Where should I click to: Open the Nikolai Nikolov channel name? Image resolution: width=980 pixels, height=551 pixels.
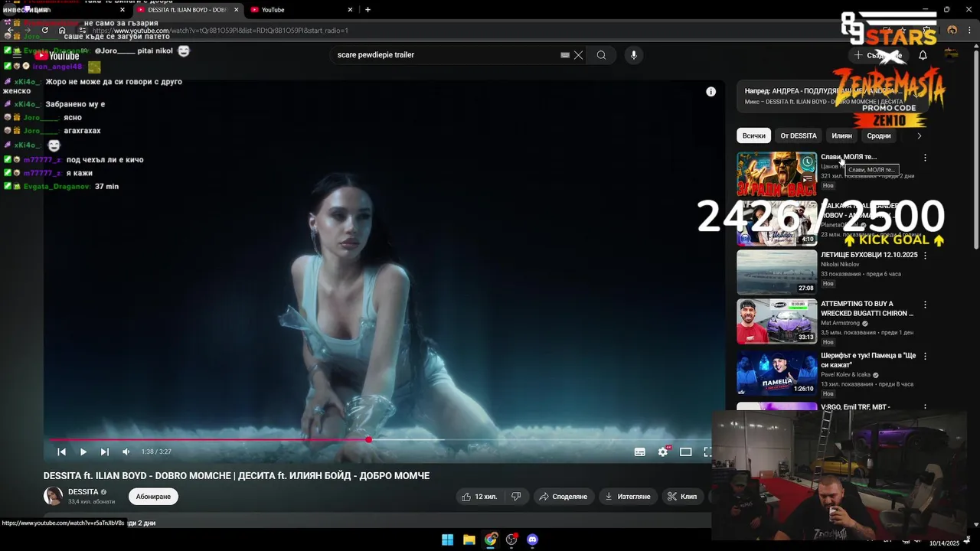(x=840, y=265)
